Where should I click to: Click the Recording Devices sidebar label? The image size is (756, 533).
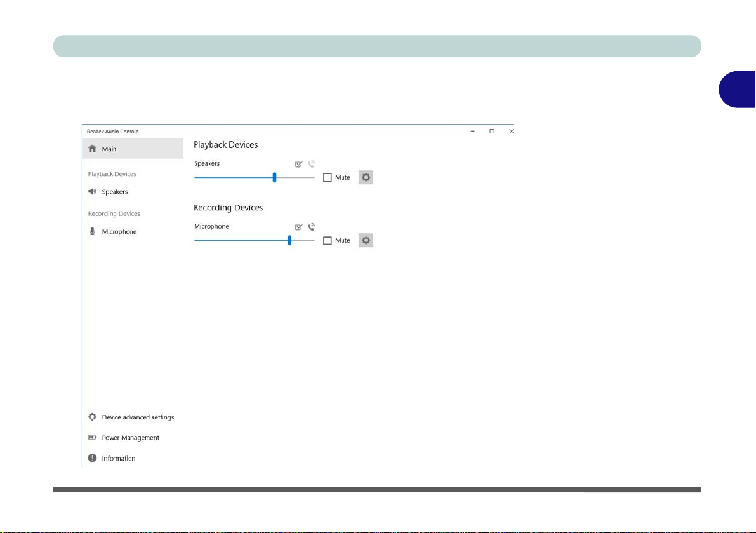(x=114, y=213)
